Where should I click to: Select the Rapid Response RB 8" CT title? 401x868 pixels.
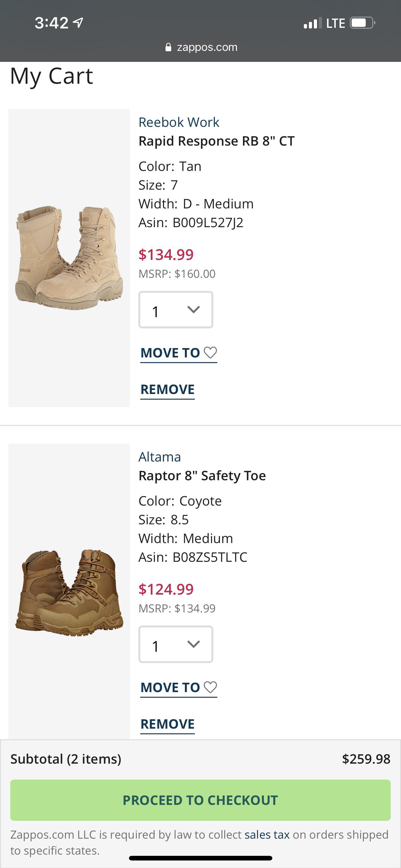[x=216, y=141]
